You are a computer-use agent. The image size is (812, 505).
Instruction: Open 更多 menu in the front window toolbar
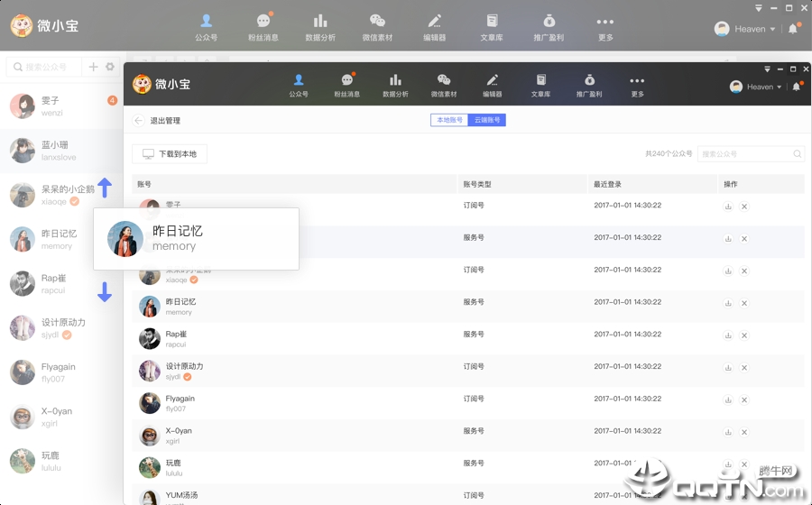pos(638,86)
